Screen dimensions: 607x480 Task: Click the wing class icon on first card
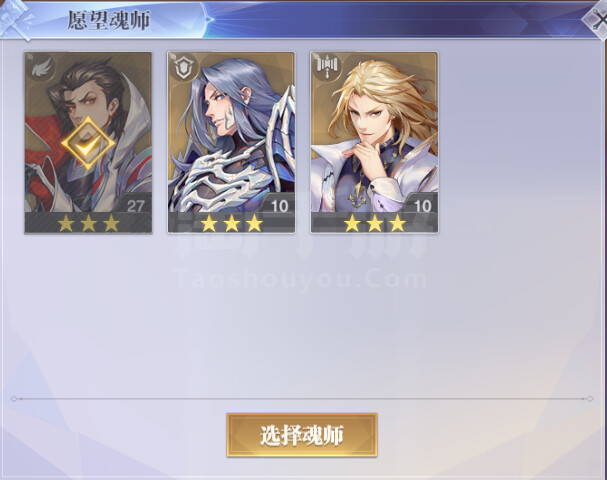click(40, 69)
